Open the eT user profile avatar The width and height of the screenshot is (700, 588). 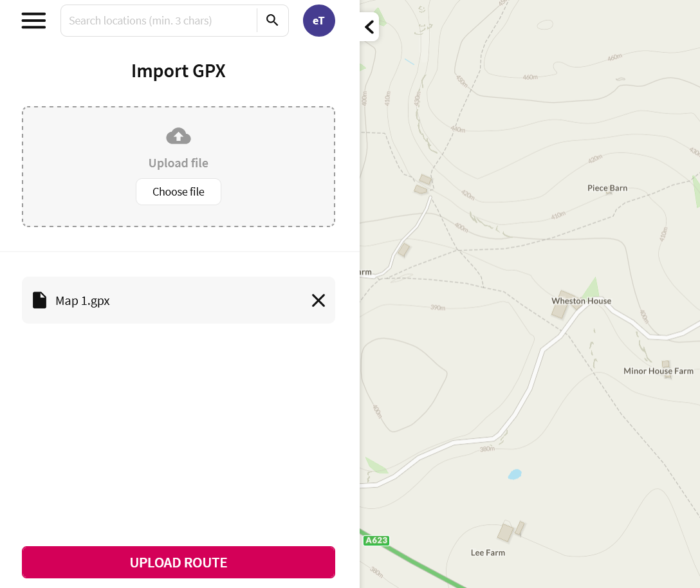[318, 21]
